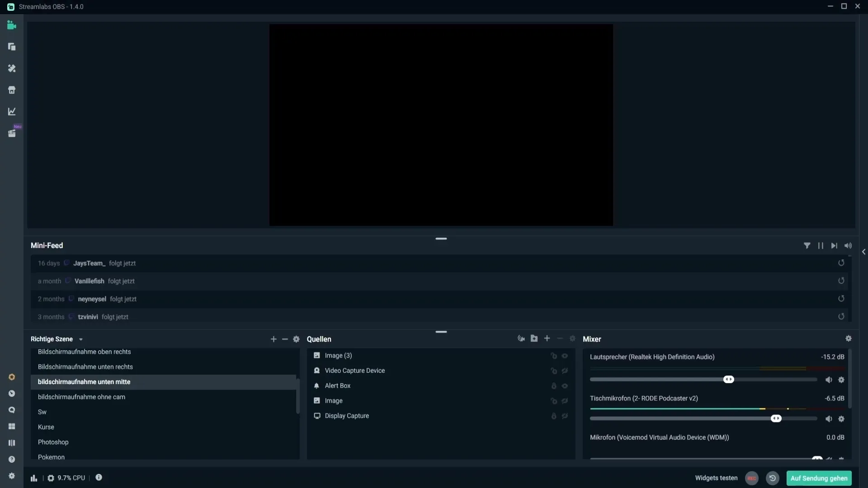Screen dimensions: 868x488
Task: Click the info circle icon in status bar
Action: [99, 477]
